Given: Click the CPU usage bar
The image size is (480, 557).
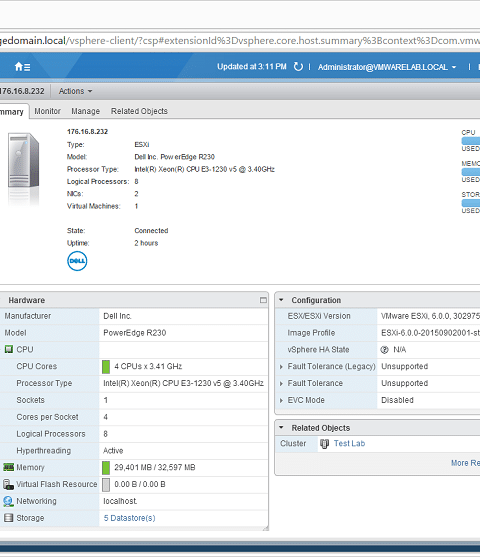Looking at the screenshot, I should 470,141.
